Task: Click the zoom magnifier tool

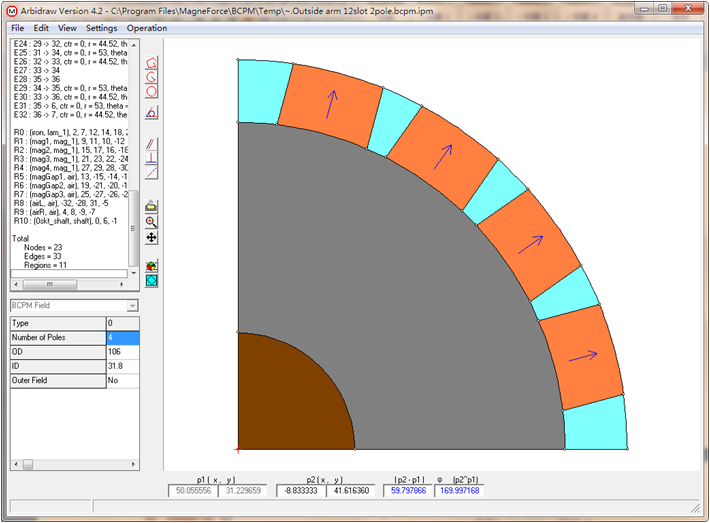Action: click(x=151, y=222)
